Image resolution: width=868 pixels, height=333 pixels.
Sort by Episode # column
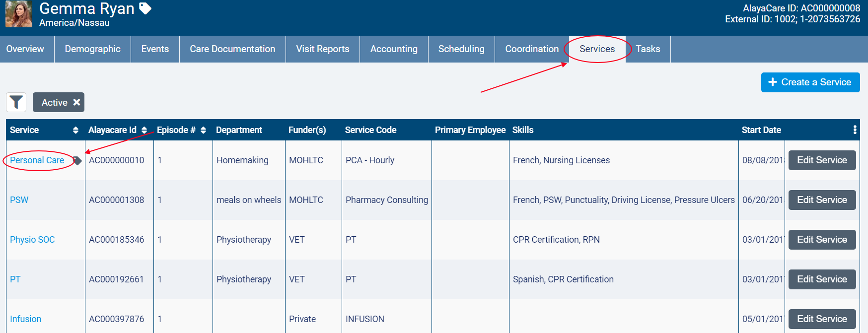[203, 130]
